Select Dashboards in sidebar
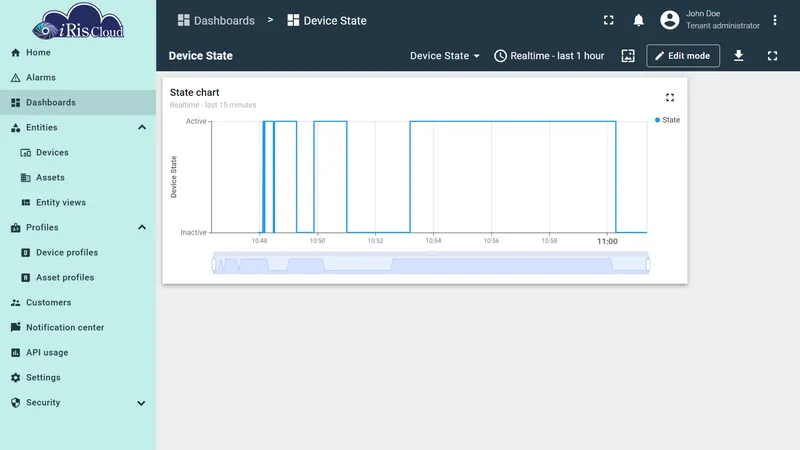This screenshot has width=800, height=450. point(78,103)
